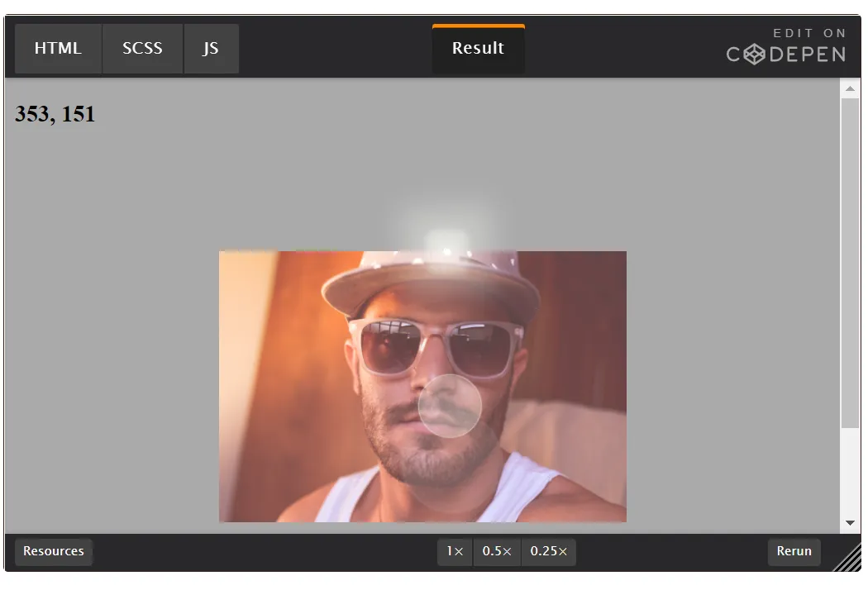
Task: Select the Result tab
Action: (x=479, y=49)
